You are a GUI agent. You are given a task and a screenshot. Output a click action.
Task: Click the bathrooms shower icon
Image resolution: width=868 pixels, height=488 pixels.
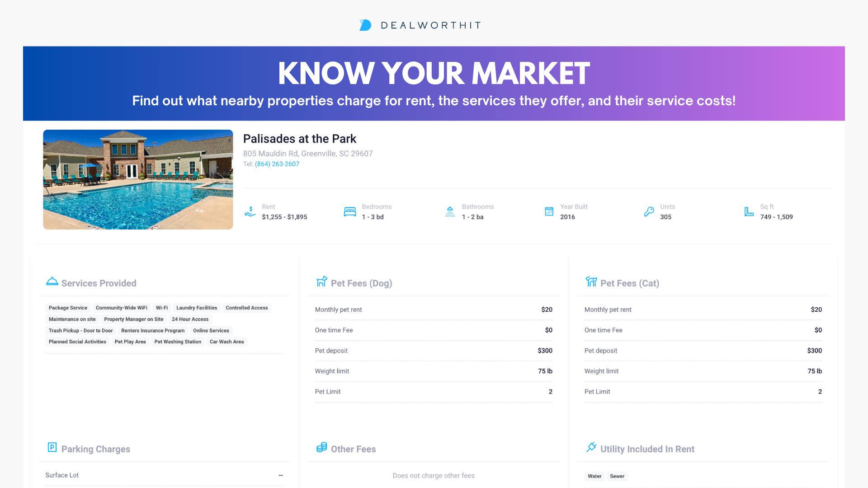450,211
